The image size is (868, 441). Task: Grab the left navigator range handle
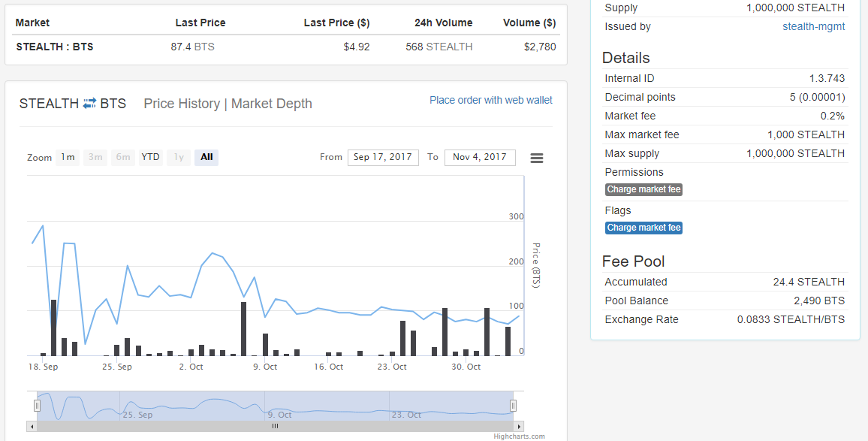point(37,406)
